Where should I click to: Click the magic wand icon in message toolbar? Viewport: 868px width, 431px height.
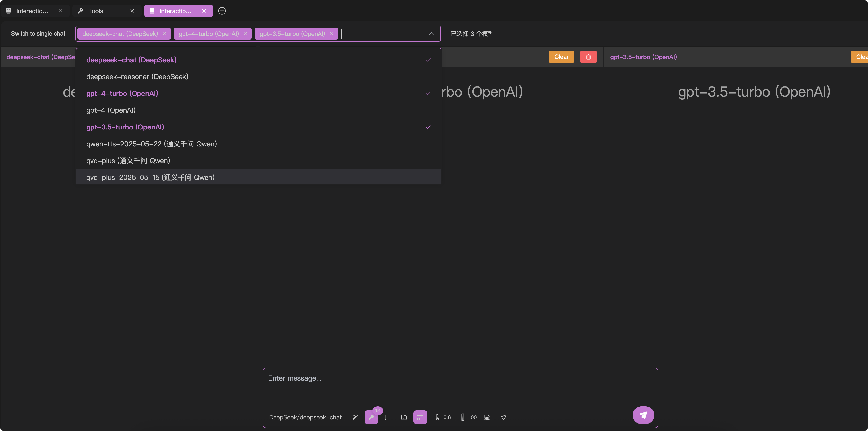pyautogui.click(x=355, y=417)
